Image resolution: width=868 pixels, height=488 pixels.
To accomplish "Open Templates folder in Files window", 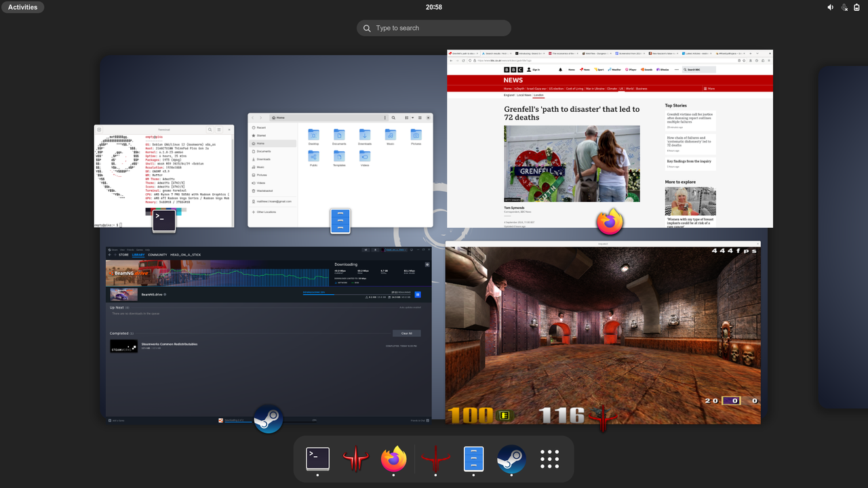I will click(x=339, y=158).
